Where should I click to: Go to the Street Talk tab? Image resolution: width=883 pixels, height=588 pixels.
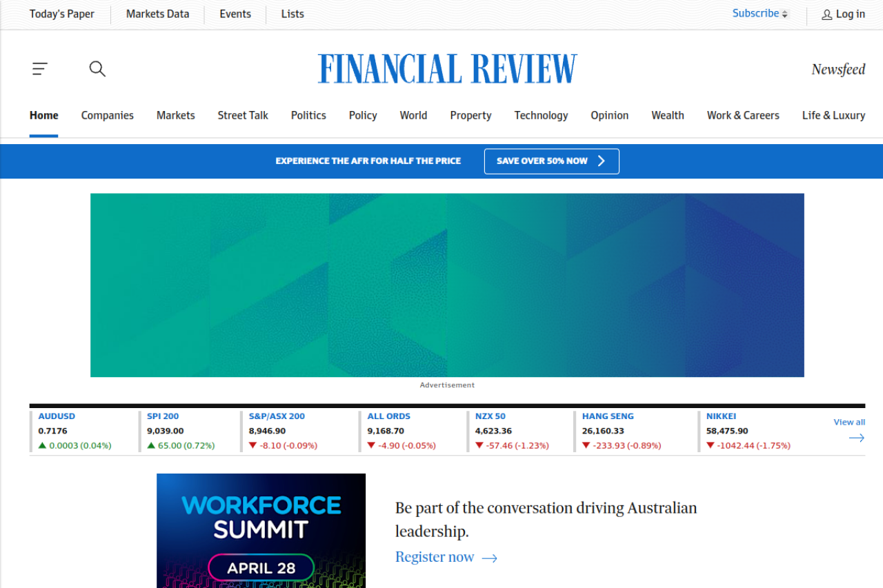pyautogui.click(x=243, y=116)
